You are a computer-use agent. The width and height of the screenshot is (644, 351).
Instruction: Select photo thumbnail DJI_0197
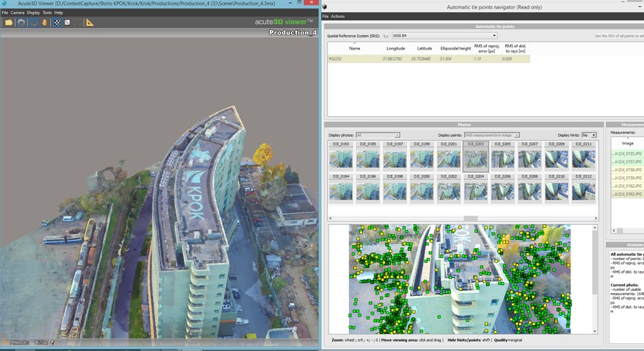point(395,155)
